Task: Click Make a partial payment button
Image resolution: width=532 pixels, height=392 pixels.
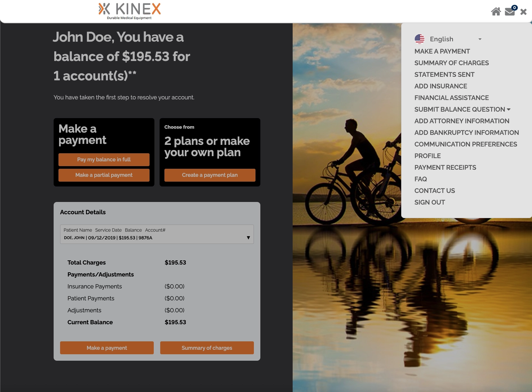Action: 104,175
